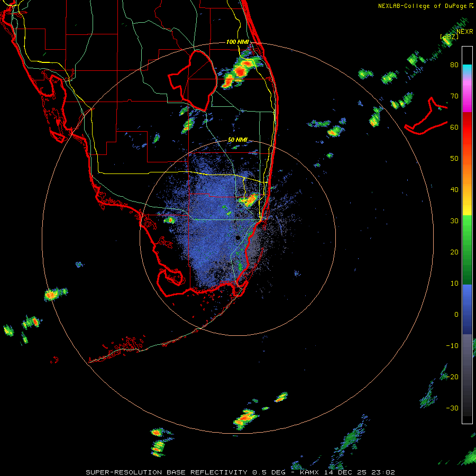Viewport: 476px width, 476px height.
Task: Select the 50 value on the dBZ scale
Action: (x=454, y=159)
